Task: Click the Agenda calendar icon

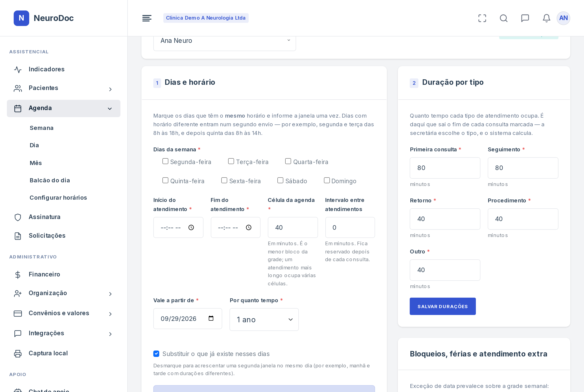Action: 18,108
